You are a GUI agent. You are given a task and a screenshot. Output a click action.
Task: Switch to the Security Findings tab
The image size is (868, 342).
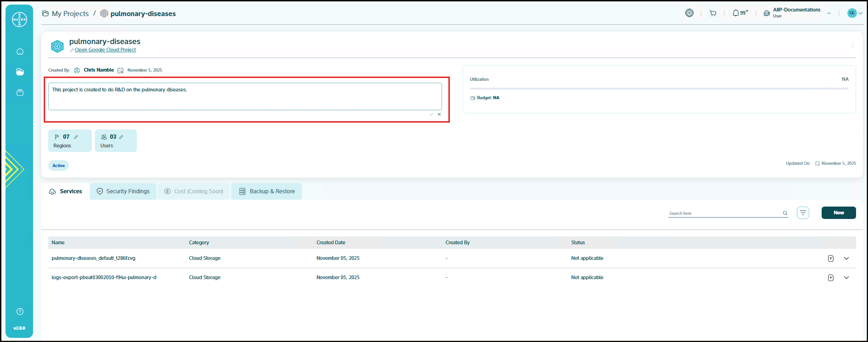[x=123, y=191]
